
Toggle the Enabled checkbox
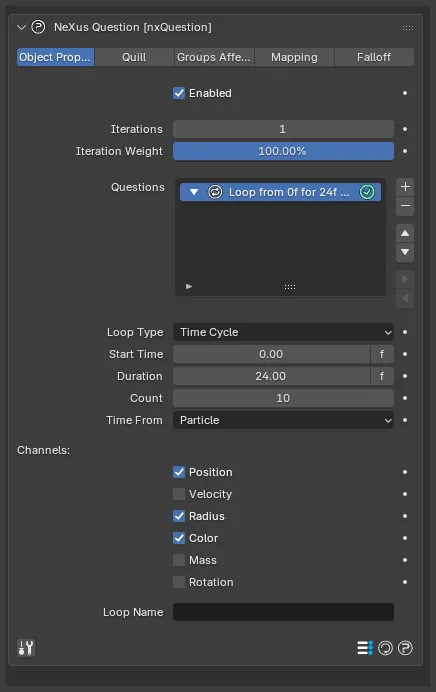pos(179,93)
